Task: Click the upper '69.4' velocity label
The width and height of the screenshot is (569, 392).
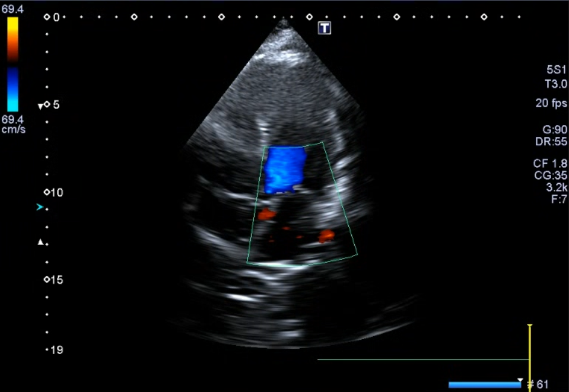Action: pyautogui.click(x=12, y=9)
